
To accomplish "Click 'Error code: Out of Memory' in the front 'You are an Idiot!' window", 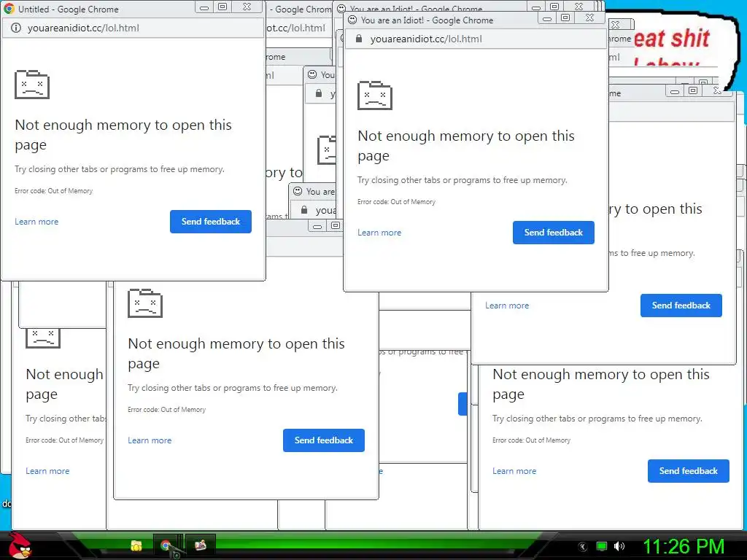I will (x=396, y=202).
